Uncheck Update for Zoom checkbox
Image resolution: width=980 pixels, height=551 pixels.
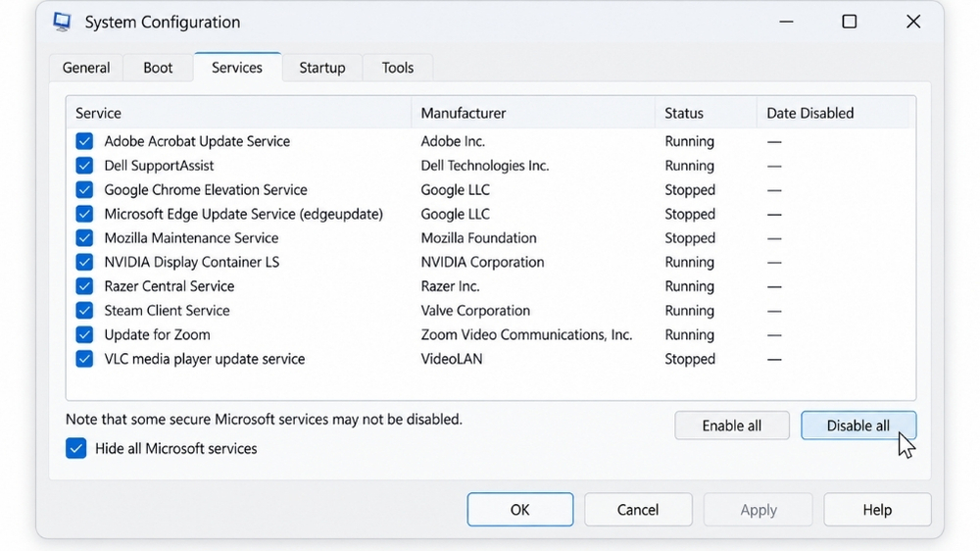[x=84, y=334]
